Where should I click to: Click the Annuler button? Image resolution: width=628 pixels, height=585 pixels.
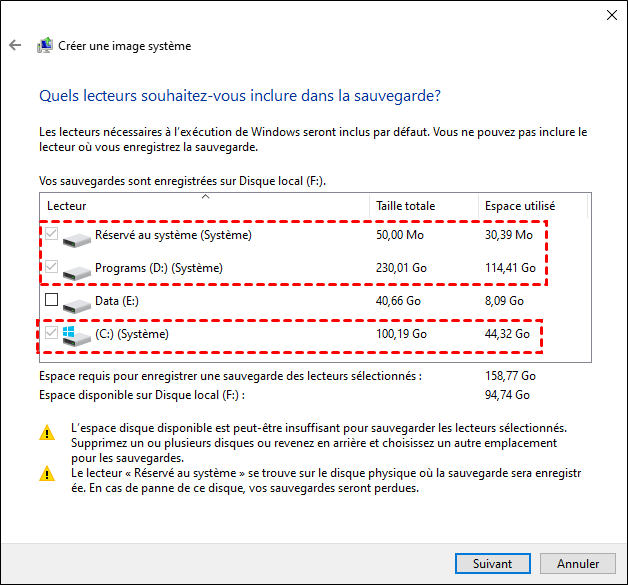coord(578,564)
